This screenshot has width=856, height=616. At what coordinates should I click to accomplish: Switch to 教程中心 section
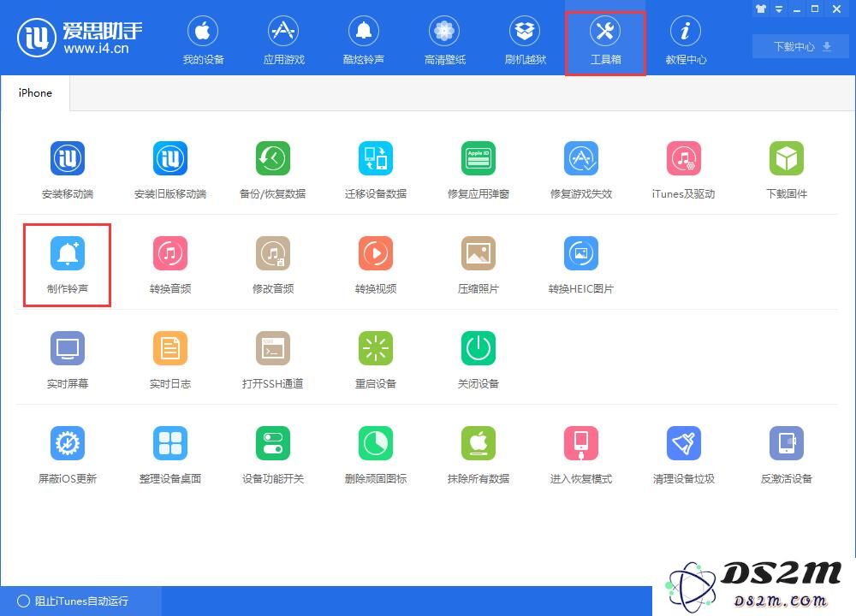[x=686, y=41]
